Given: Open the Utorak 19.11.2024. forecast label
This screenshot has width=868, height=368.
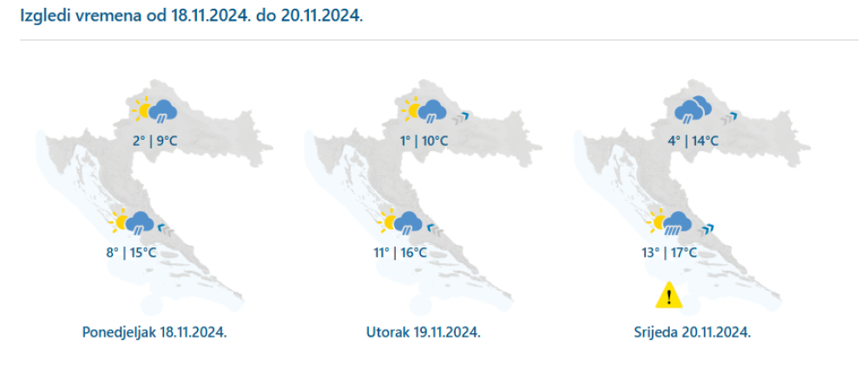Looking at the screenshot, I should tap(423, 332).
